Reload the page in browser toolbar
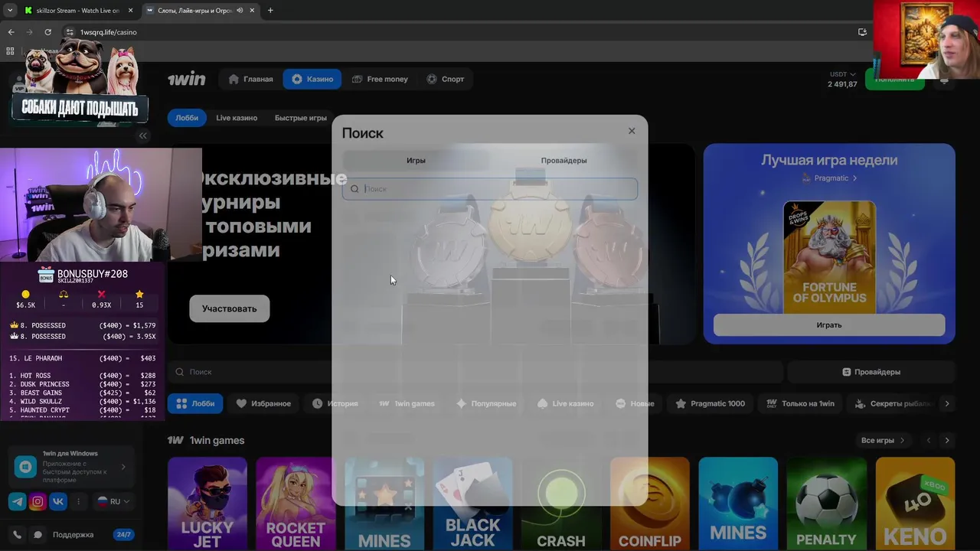This screenshot has height=551, width=980. pos(47,32)
